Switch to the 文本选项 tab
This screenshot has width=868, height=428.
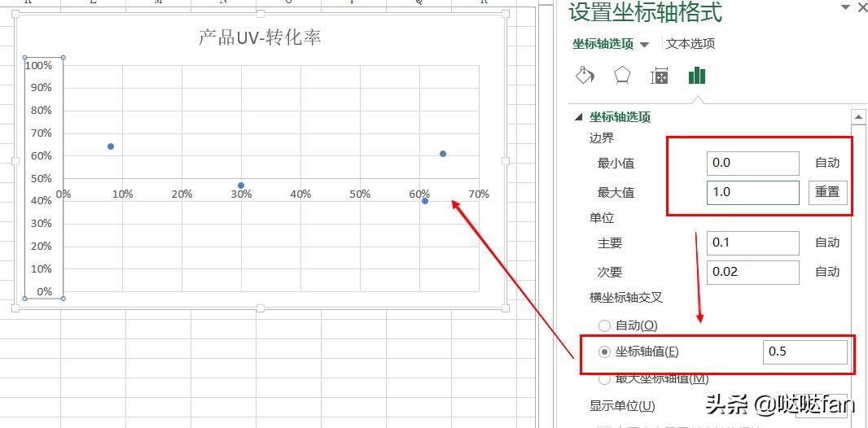click(x=690, y=44)
